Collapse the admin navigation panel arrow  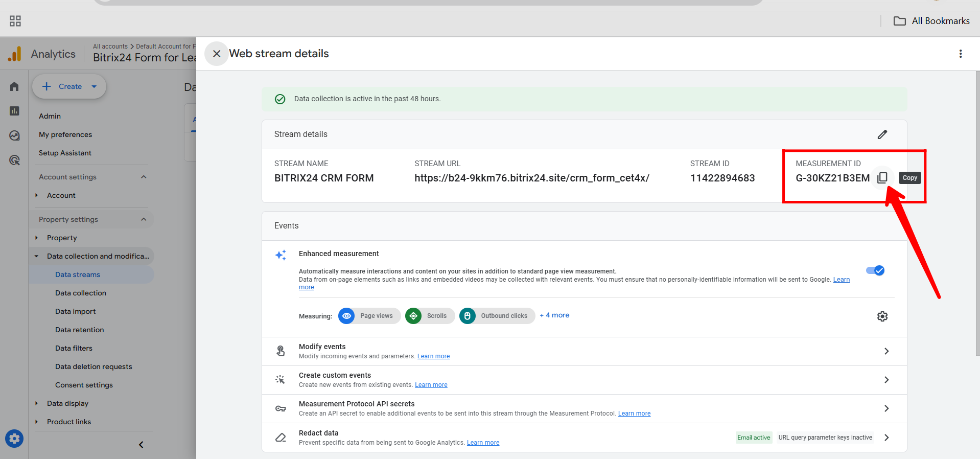tap(141, 445)
